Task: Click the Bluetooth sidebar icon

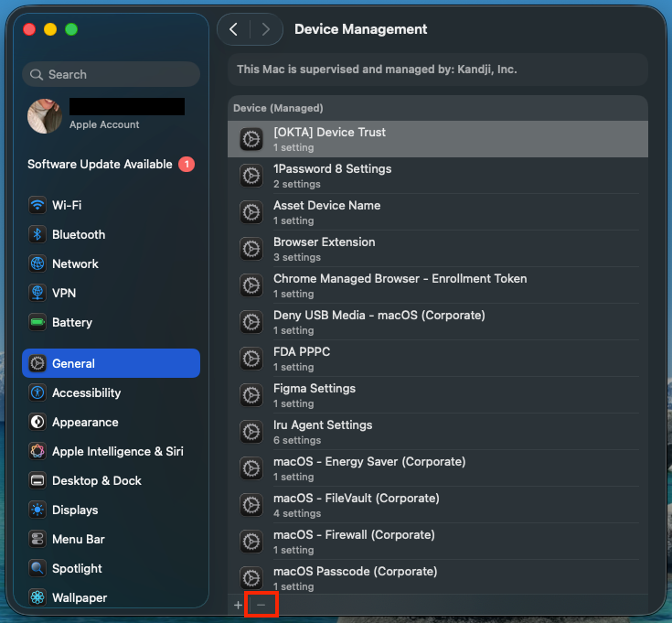Action: (37, 234)
